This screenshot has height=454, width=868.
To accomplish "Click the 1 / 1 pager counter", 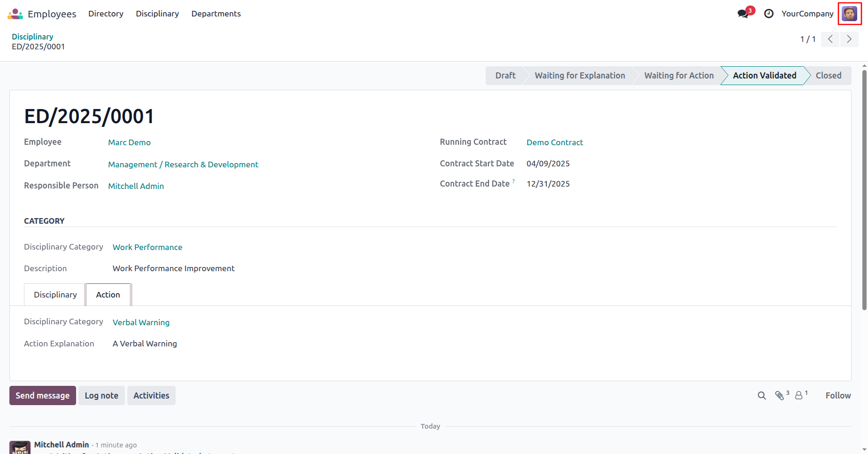I will 808,39.
